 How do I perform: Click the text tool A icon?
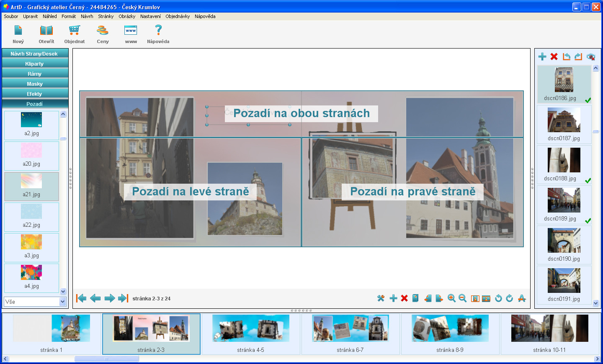522,298
